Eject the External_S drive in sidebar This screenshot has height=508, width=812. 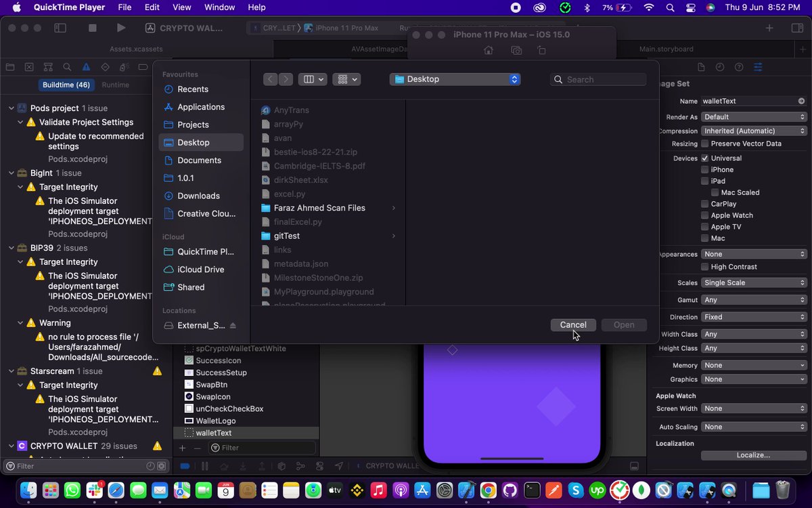(233, 326)
